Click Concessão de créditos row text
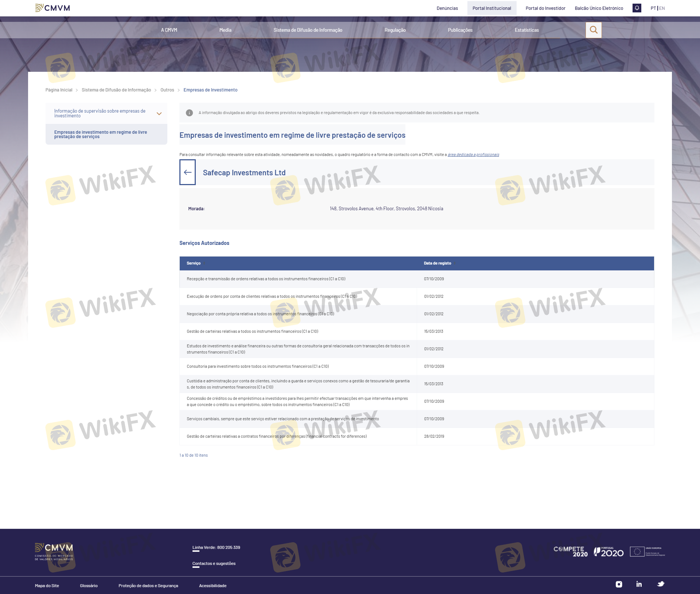The image size is (700, 594). (x=297, y=402)
